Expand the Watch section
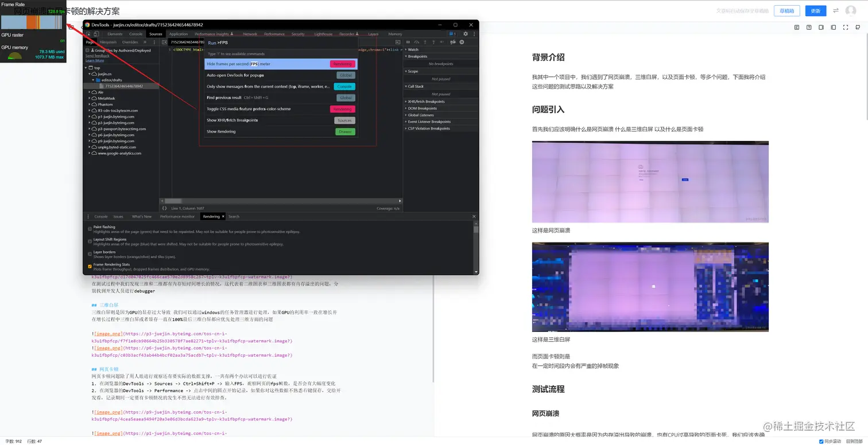This screenshot has width=868, height=445. (x=440, y=49)
